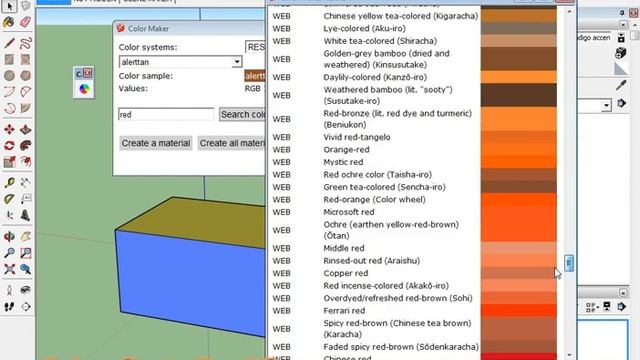Select the Polygon tool
The image size is (640, 360).
tap(25, 76)
